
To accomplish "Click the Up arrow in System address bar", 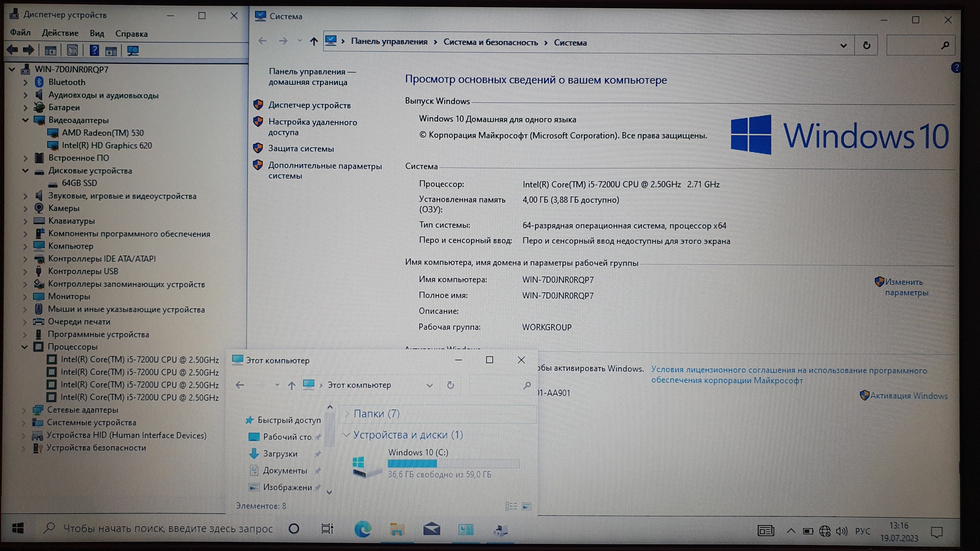I will [313, 42].
